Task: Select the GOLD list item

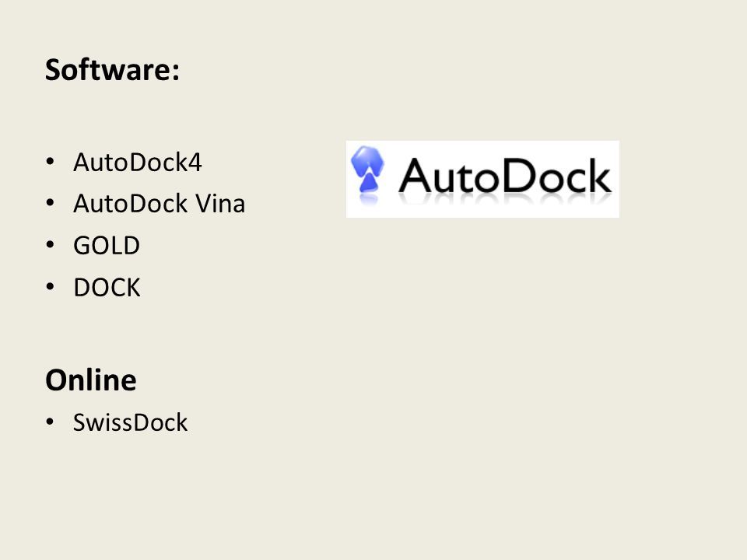Action: click(x=107, y=246)
